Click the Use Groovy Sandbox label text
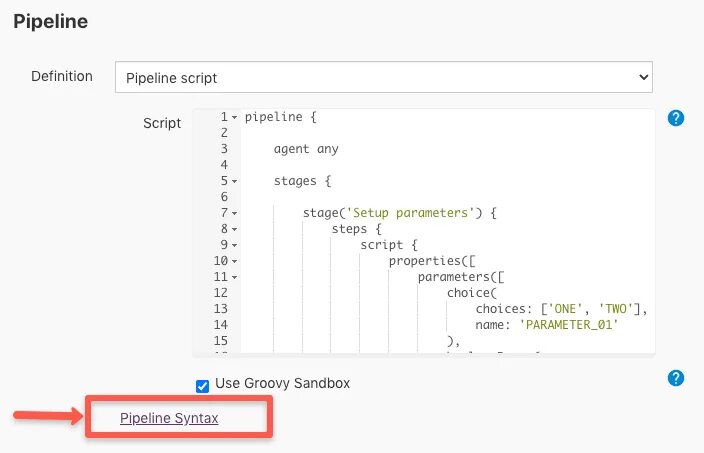Image resolution: width=704 pixels, height=453 pixels. [x=282, y=383]
